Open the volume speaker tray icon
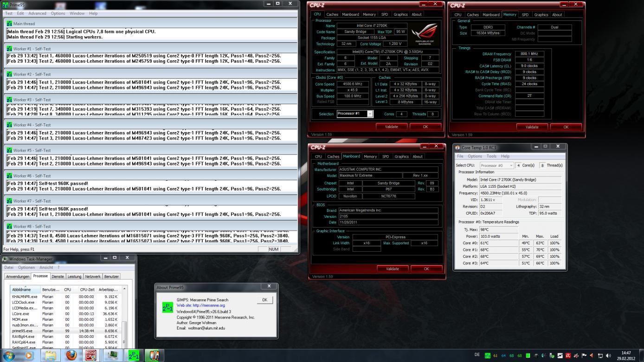This screenshot has height=362, width=644. [608, 356]
